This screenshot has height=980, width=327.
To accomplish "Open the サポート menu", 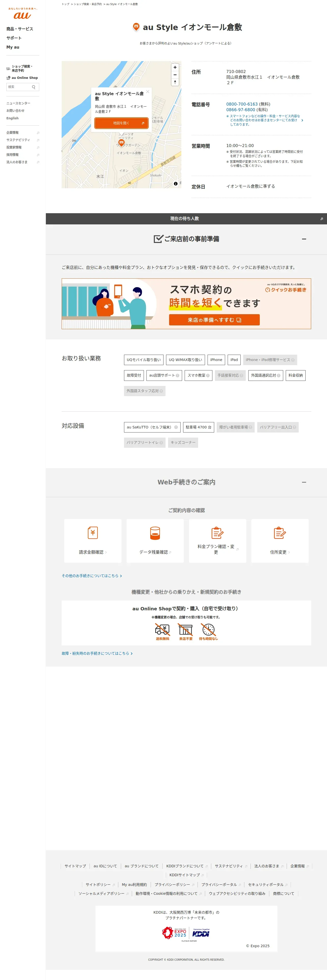I will coord(14,38).
